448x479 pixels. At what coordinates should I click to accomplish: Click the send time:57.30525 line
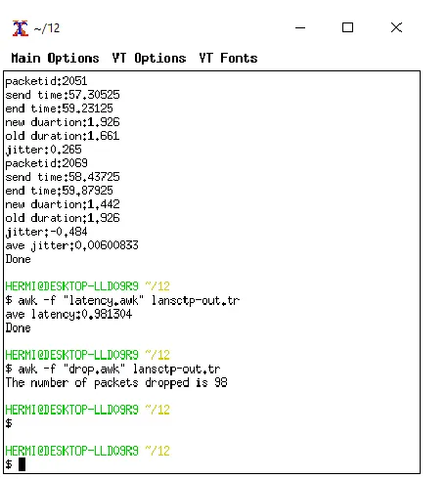point(63,95)
